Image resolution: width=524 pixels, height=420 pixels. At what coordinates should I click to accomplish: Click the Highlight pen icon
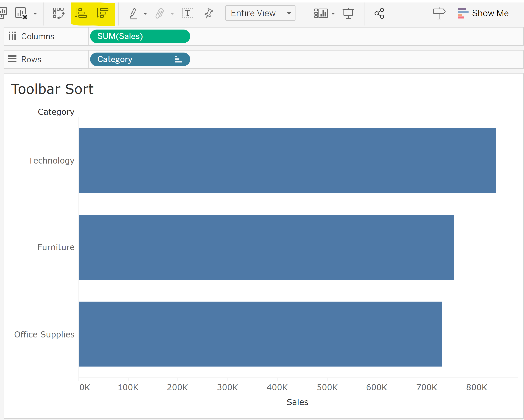coord(133,13)
